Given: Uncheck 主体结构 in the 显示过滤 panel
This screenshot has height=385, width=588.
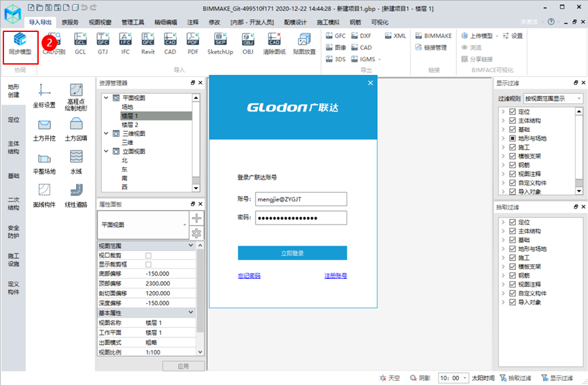Looking at the screenshot, I should tap(513, 120).
